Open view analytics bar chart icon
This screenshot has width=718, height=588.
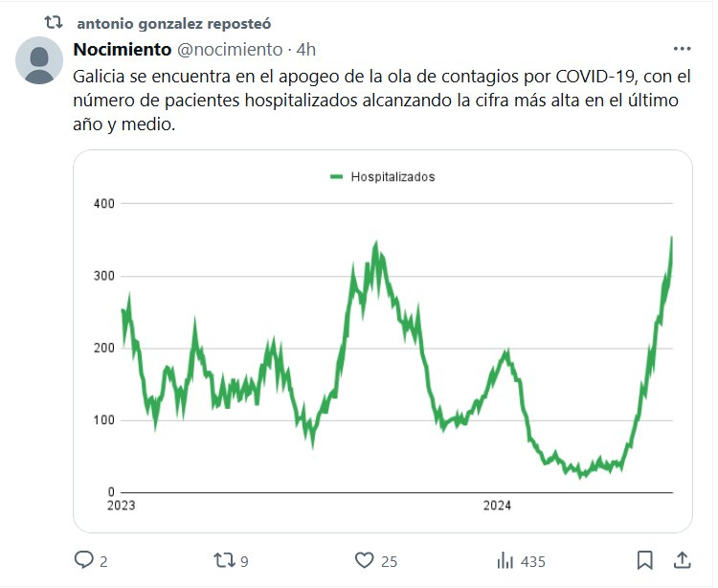pos(505,560)
